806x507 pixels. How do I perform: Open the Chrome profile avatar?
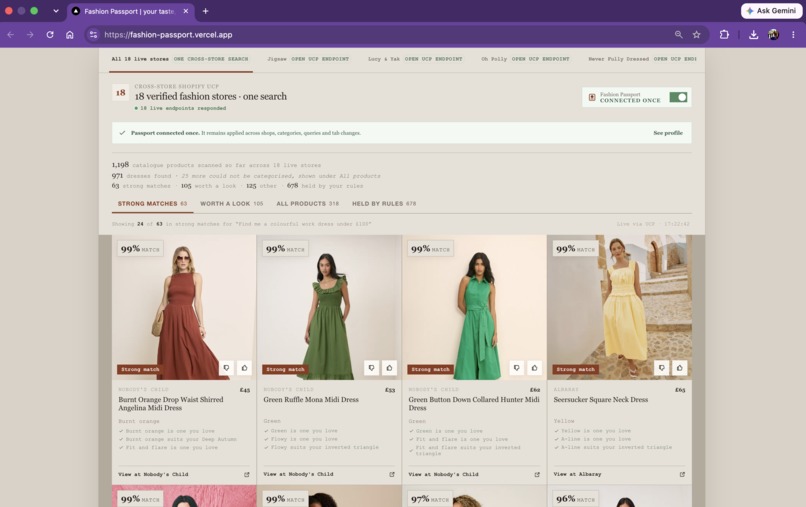(773, 35)
